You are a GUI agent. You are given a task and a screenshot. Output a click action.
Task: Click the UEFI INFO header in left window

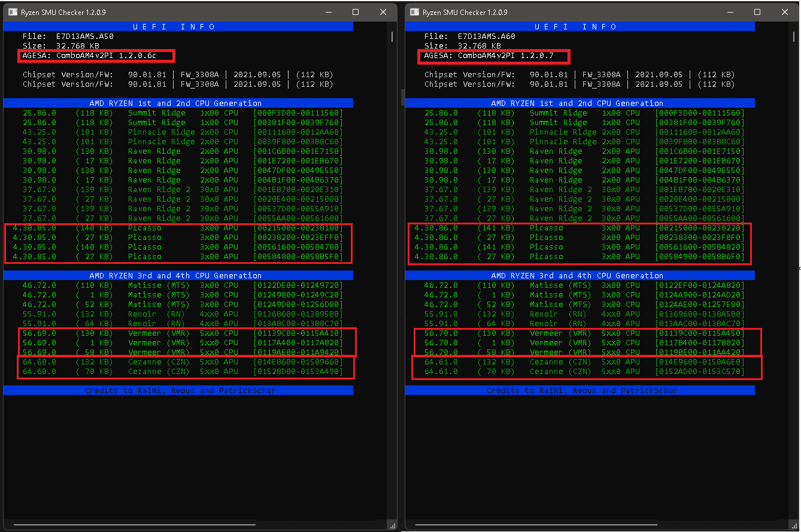click(178, 27)
